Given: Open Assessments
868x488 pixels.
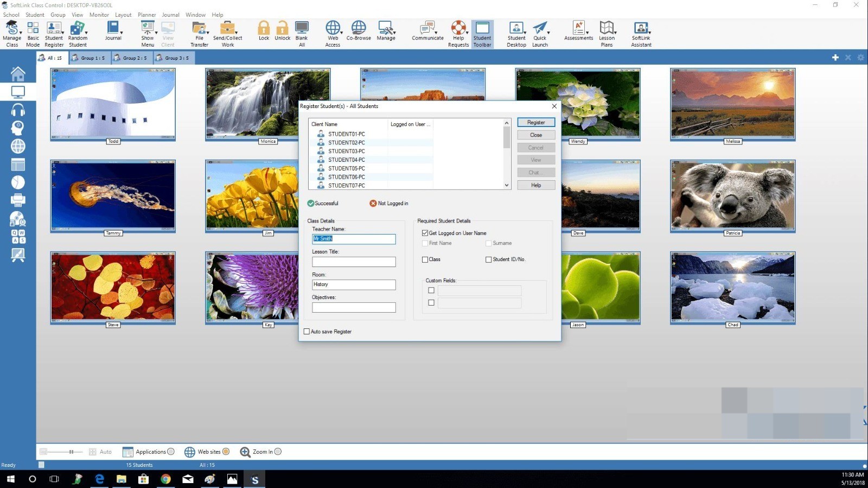Looking at the screenshot, I should click(578, 31).
